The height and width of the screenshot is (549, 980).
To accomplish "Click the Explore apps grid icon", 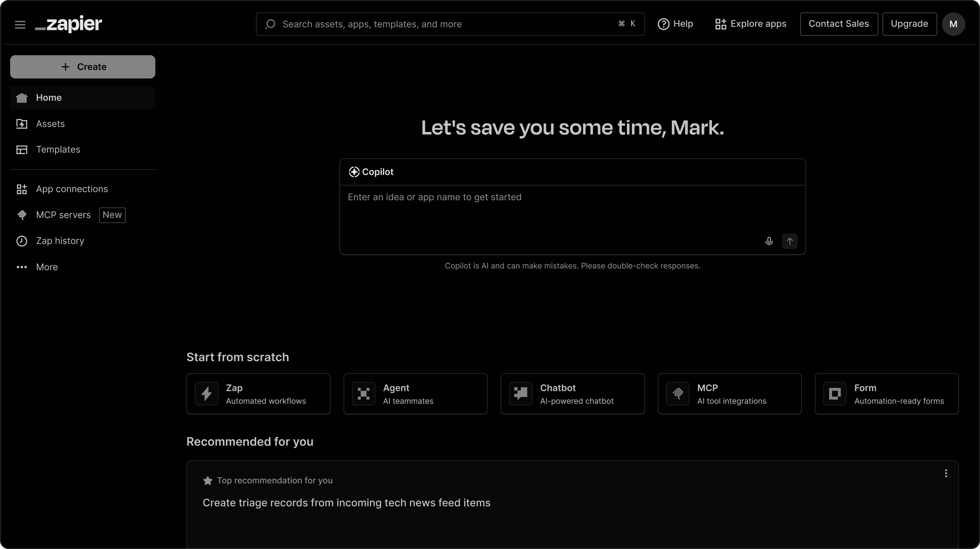I will [x=721, y=24].
